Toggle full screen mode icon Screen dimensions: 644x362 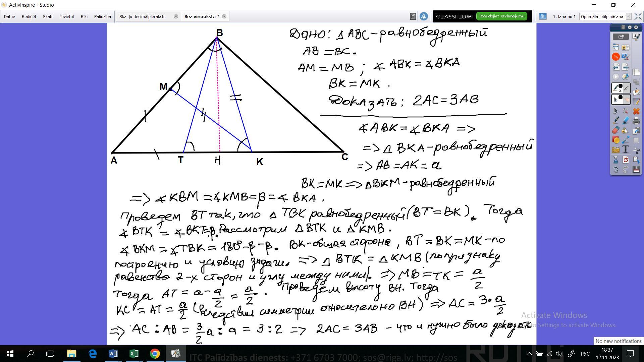(638, 16)
